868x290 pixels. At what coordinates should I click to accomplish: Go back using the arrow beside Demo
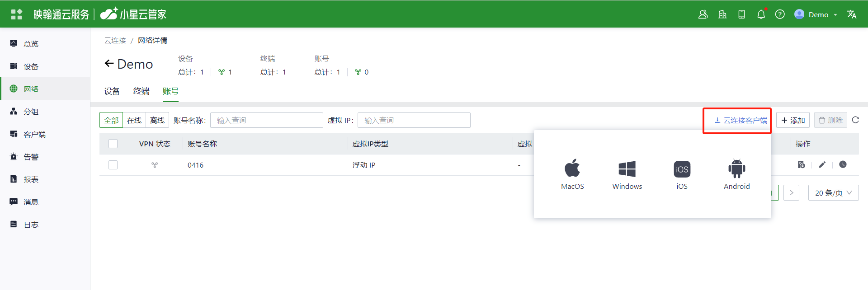109,64
